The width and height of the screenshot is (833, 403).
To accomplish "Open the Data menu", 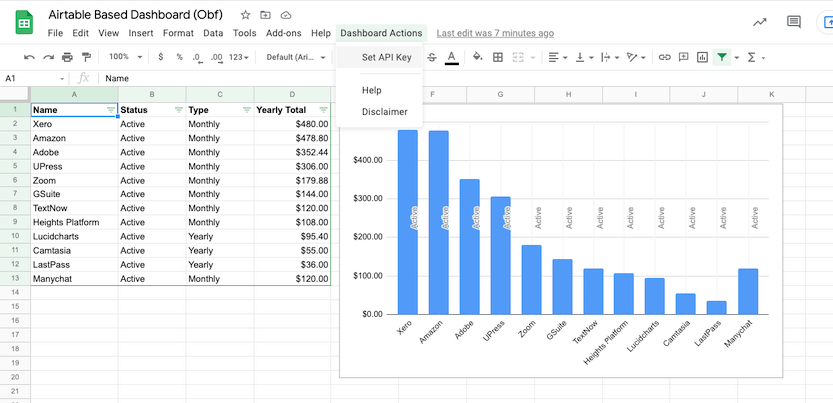I will (213, 33).
